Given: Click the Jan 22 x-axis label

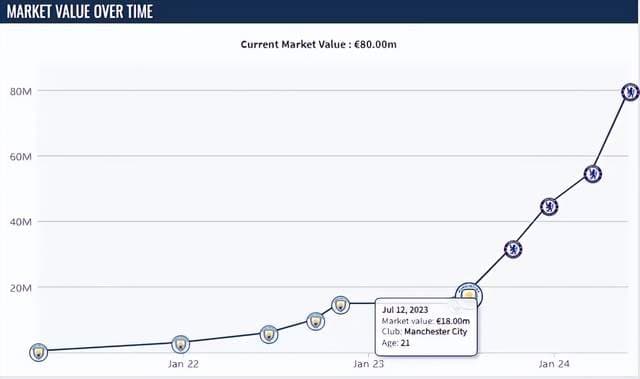Looking at the screenshot, I should pos(183,363).
